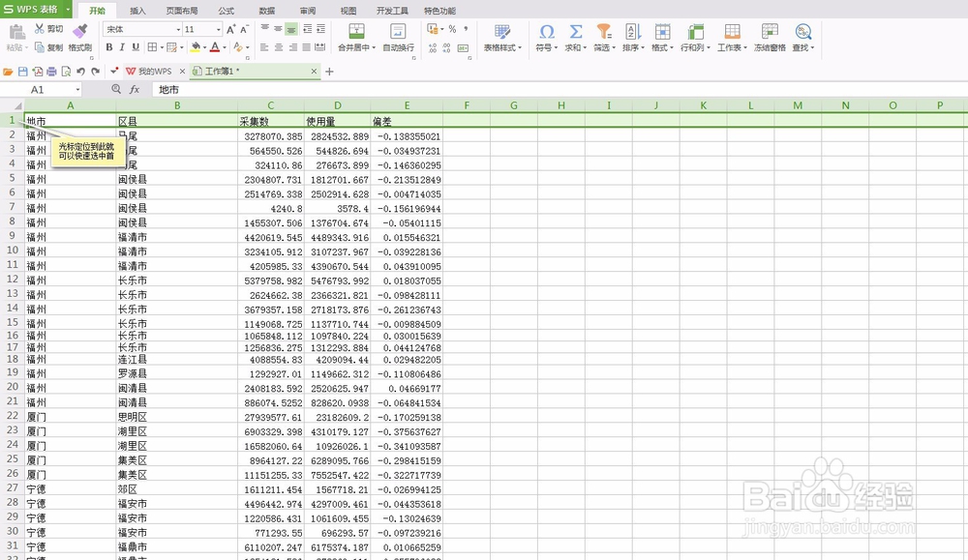Open the Rows and Columns (行和列) menu
The image size is (968, 560).
click(x=695, y=38)
